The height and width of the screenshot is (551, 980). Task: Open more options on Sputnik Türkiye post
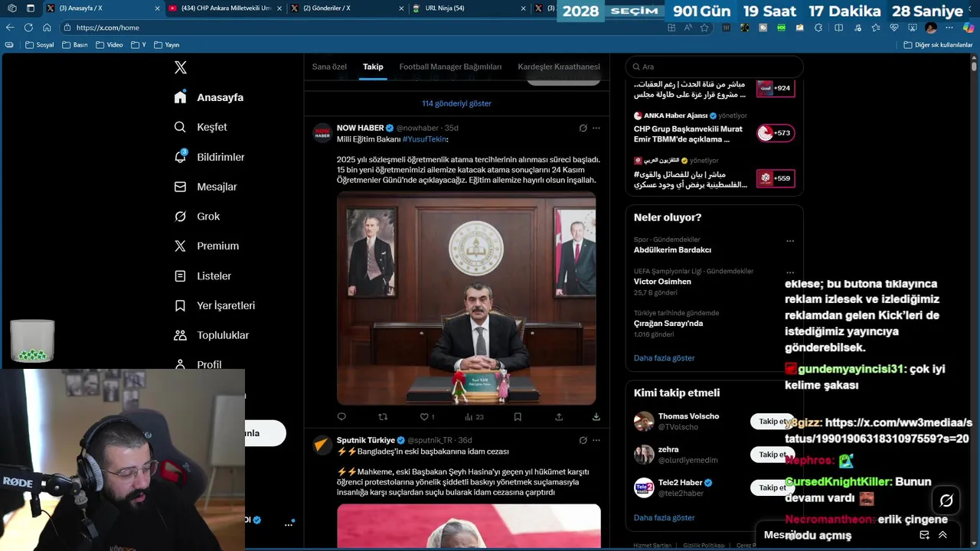[596, 440]
